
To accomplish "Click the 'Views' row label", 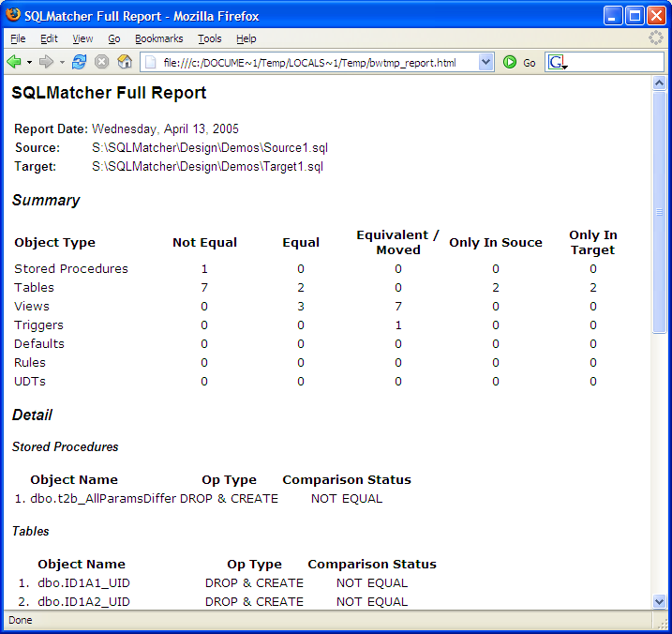I will tap(32, 307).
